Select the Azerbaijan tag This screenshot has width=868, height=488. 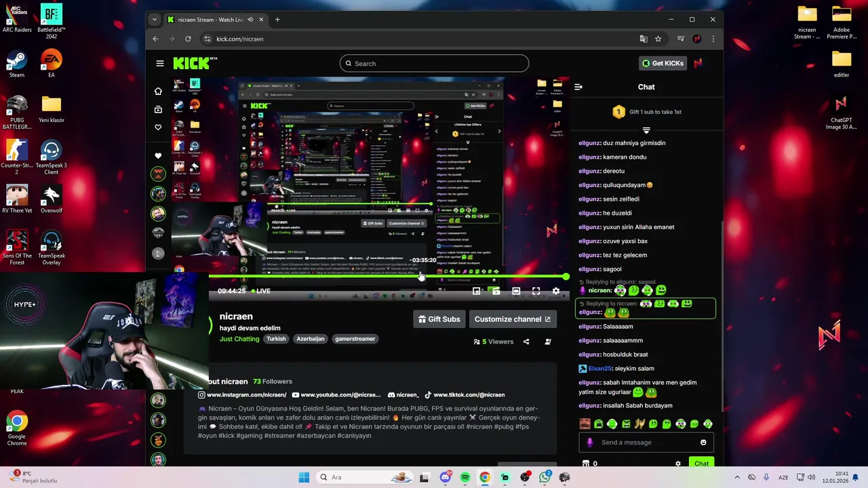311,339
